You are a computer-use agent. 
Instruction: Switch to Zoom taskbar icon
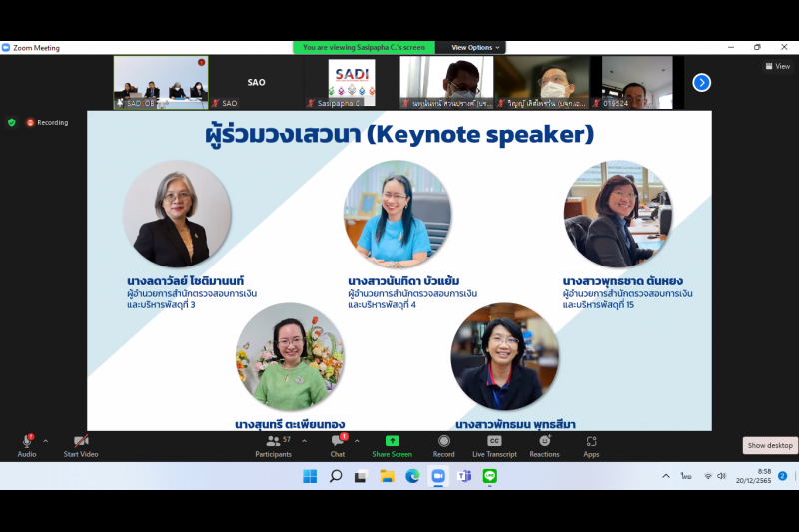click(x=438, y=476)
